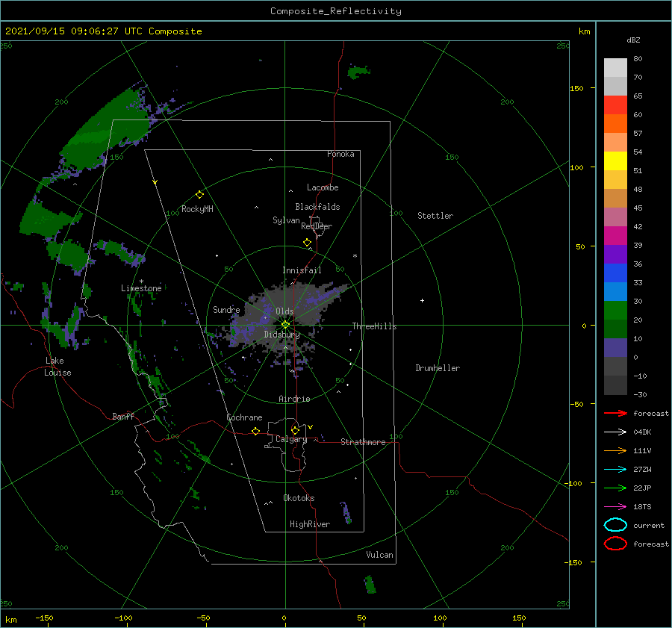
Task: Click the magenta 18TS arrow icon
Action: click(x=615, y=507)
